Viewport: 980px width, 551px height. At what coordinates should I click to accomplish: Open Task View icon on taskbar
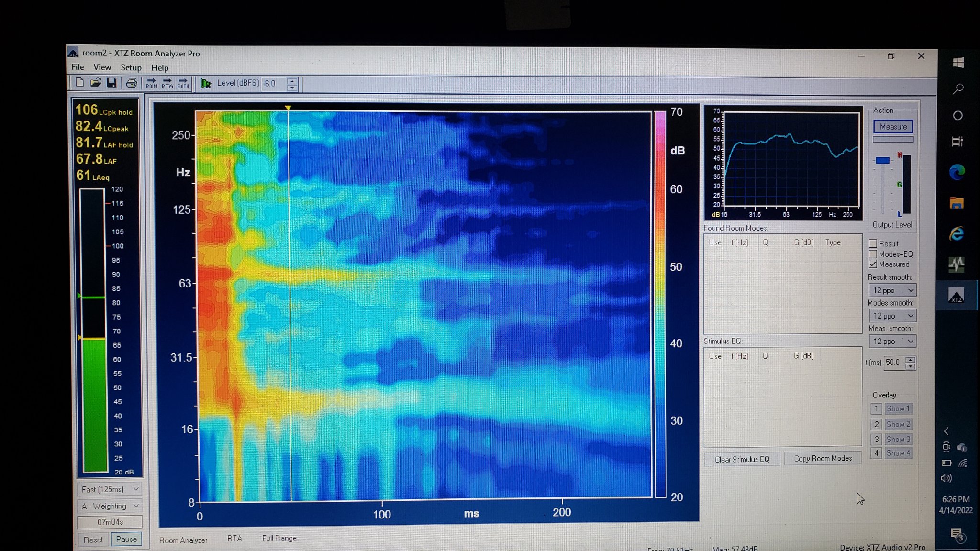(x=957, y=142)
